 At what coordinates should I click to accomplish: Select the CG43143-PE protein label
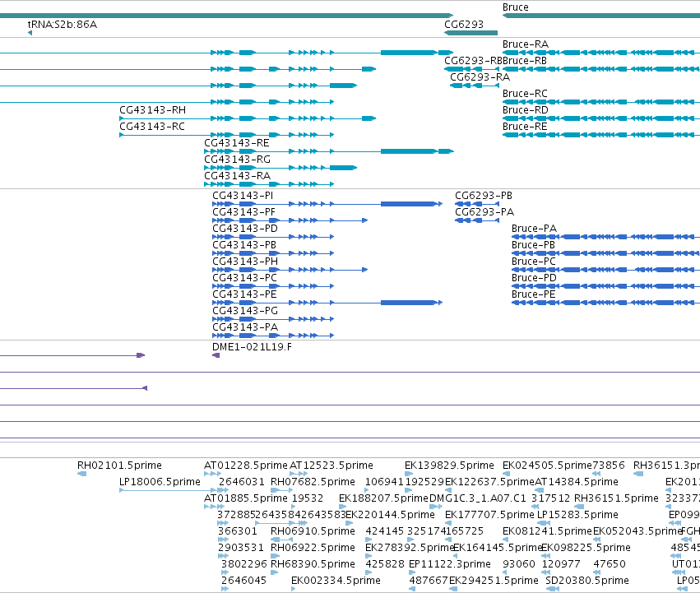244,294
